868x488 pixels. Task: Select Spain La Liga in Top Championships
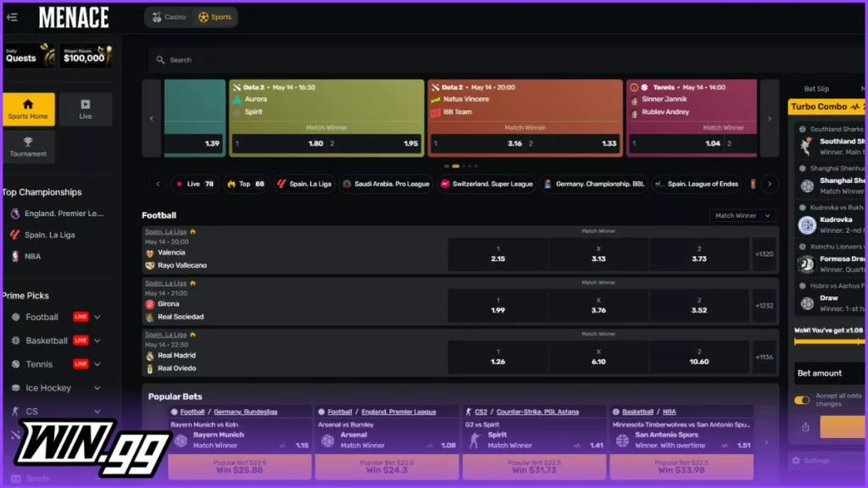coord(43,236)
